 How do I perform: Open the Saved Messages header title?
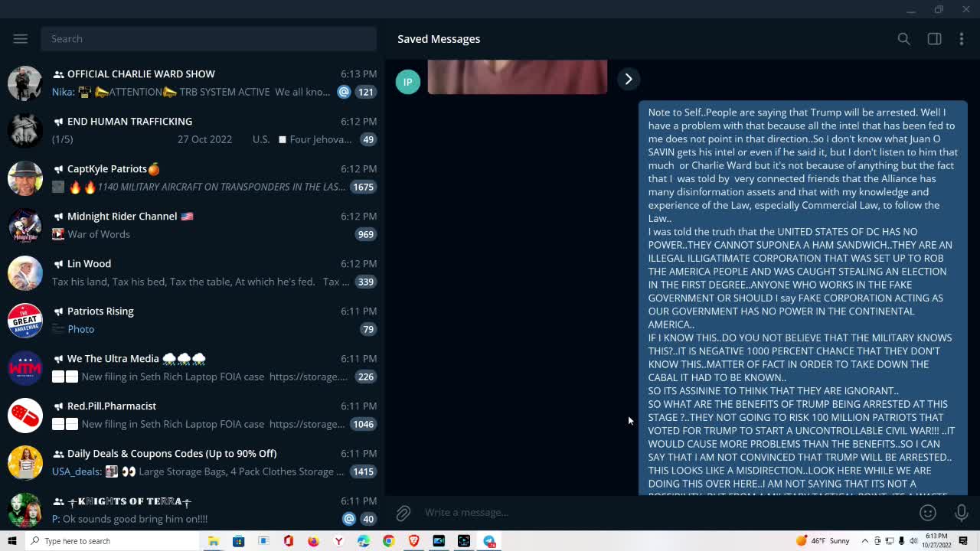click(439, 39)
